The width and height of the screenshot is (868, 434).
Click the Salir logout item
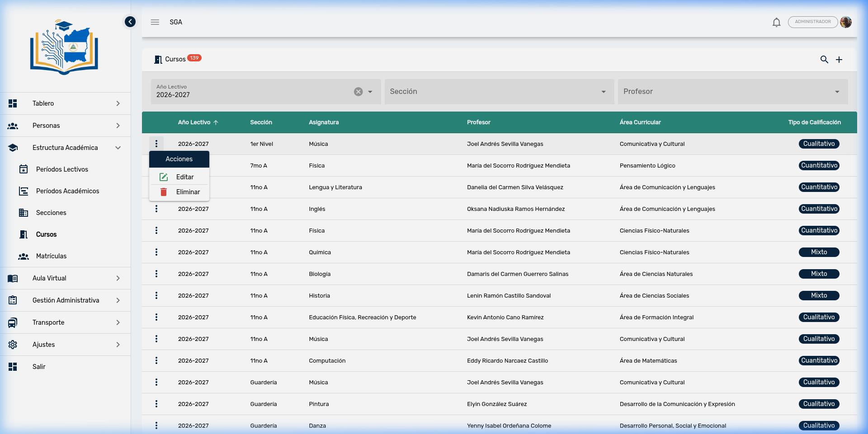pos(39,367)
